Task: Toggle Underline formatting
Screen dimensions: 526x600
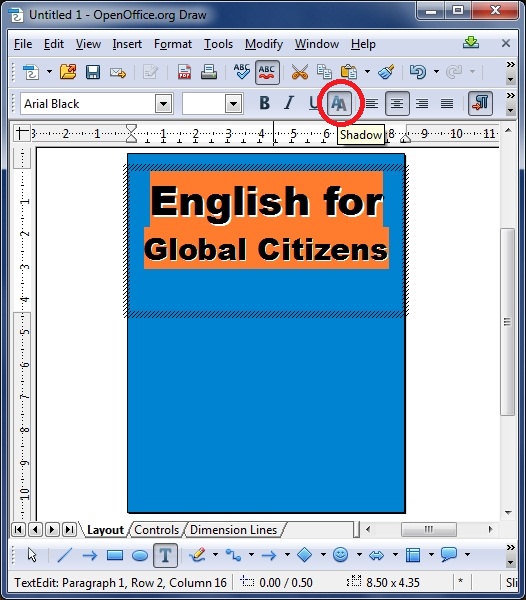Action: 314,103
